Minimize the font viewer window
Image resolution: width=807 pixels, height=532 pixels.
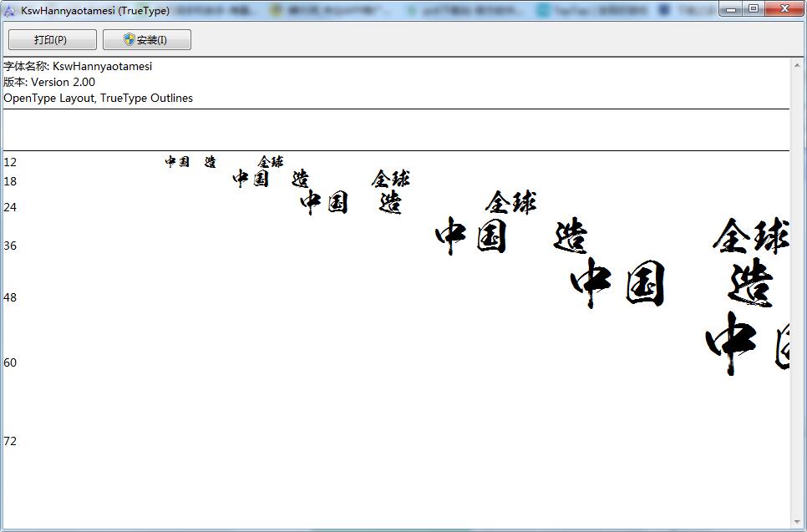coord(730,8)
